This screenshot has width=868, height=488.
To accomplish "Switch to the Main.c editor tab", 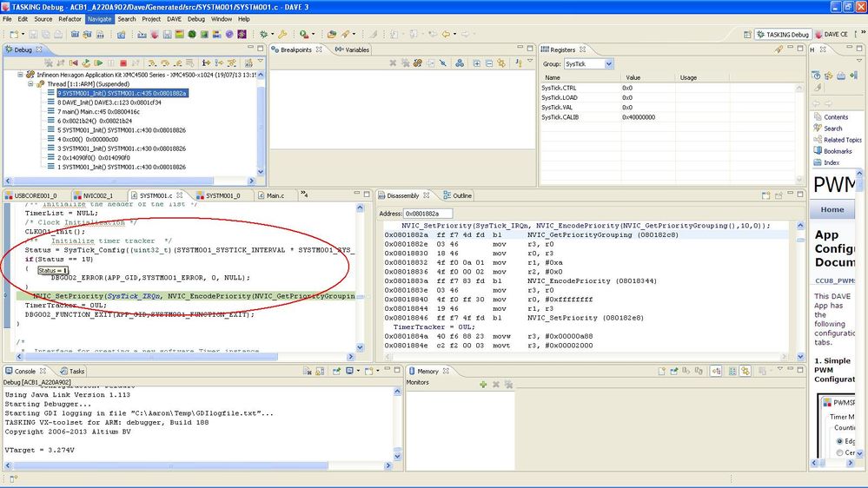I will 271,195.
